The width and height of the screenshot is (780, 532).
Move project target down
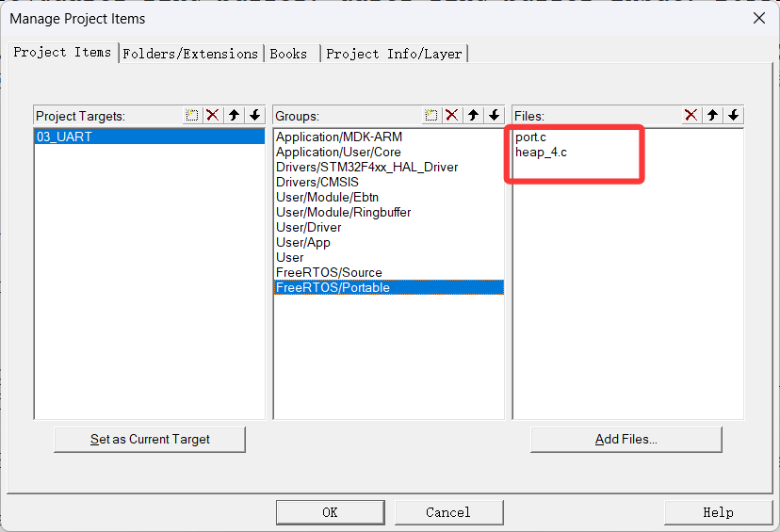tap(254, 116)
